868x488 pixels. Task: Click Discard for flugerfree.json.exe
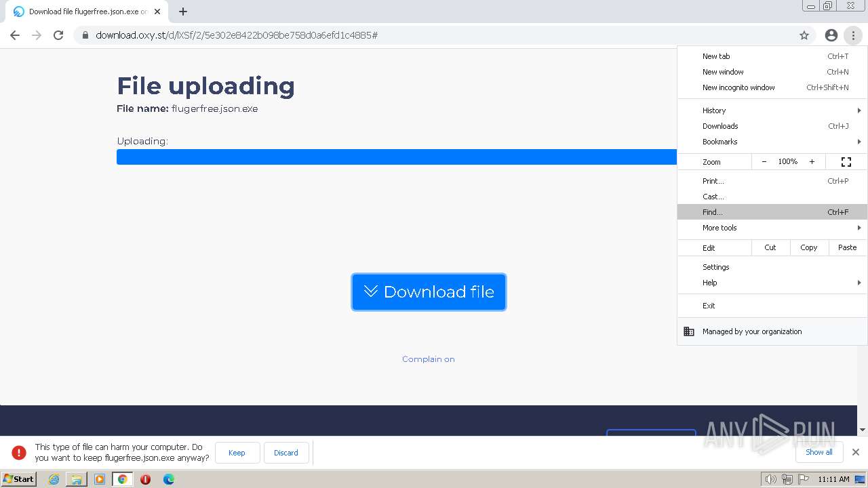[x=286, y=453]
